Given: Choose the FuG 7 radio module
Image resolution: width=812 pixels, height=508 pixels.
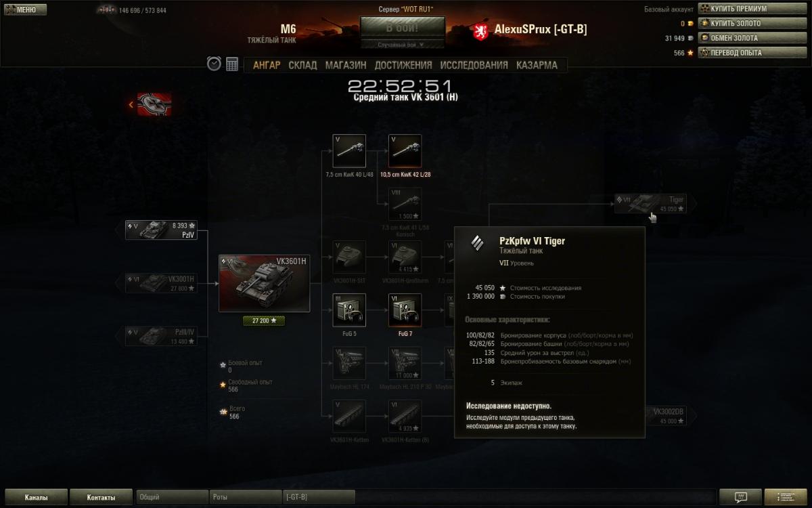Looking at the screenshot, I should (x=405, y=310).
